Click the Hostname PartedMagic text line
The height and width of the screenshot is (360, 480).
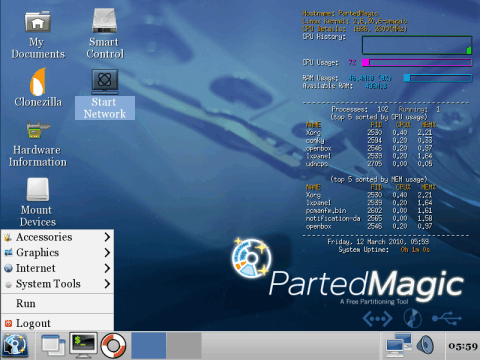click(340, 13)
